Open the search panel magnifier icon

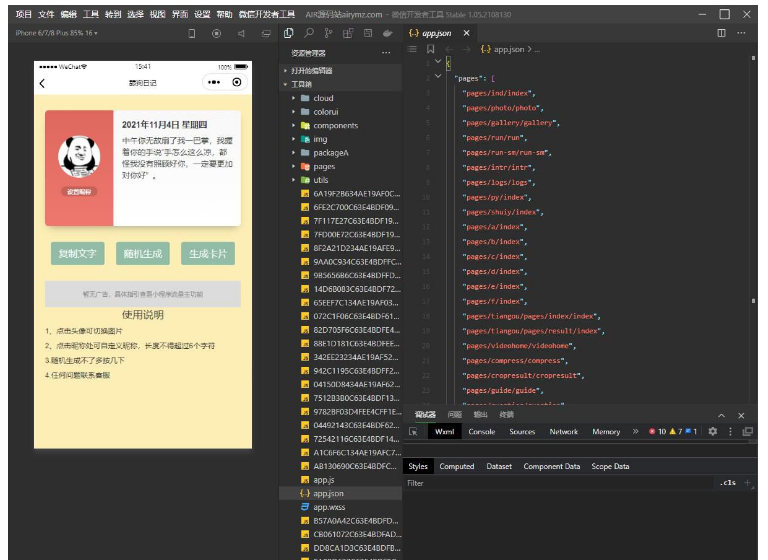pos(310,33)
